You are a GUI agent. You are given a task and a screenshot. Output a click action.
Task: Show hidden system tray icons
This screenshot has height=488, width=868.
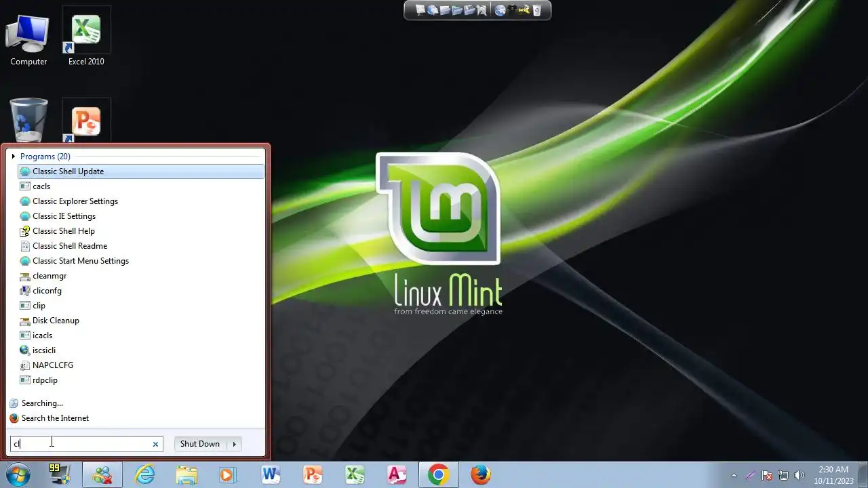tap(734, 475)
